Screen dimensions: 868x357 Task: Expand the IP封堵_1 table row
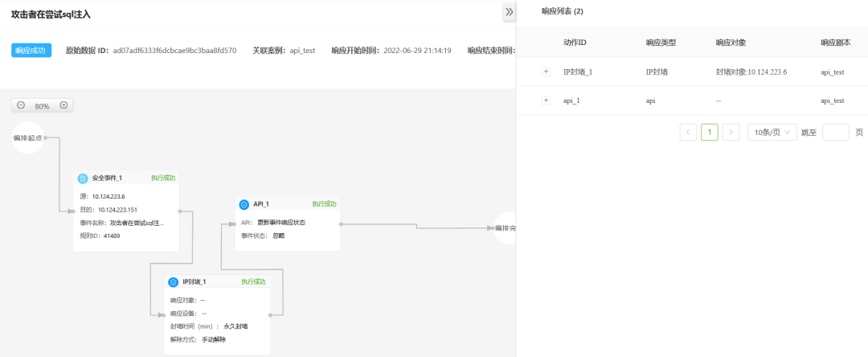[x=547, y=72]
